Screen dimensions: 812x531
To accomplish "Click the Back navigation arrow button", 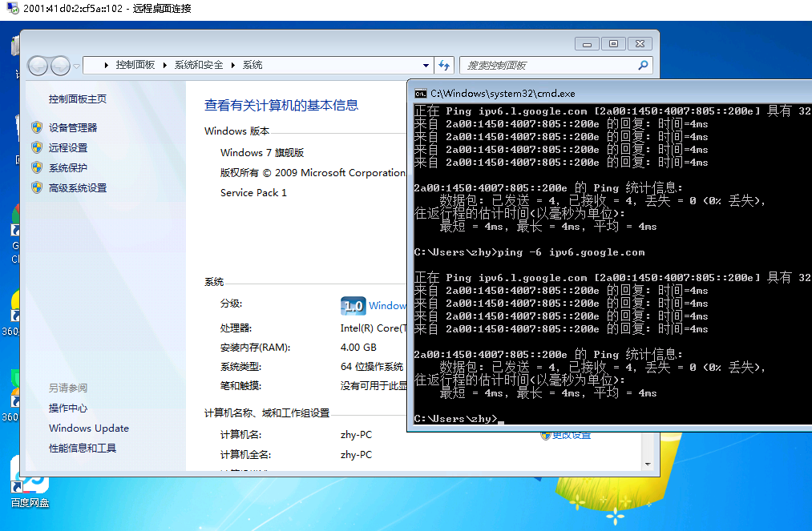I will point(38,66).
